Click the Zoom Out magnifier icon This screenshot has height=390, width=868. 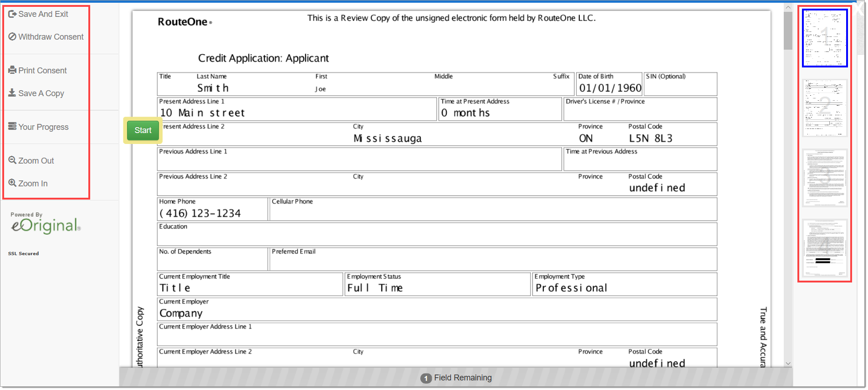(12, 160)
